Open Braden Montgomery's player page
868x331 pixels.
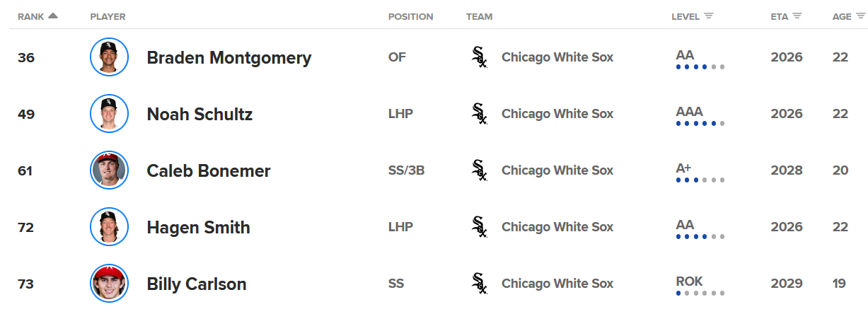[228, 58]
